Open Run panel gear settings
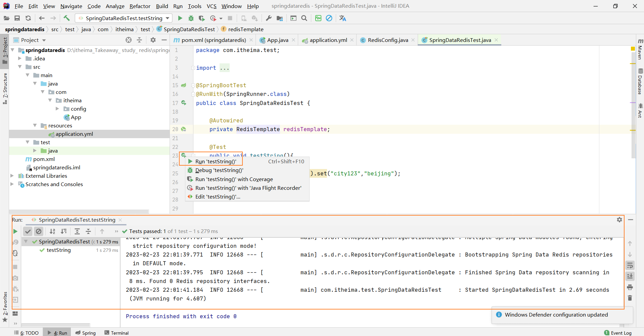This screenshot has height=336, width=644. pos(619,220)
